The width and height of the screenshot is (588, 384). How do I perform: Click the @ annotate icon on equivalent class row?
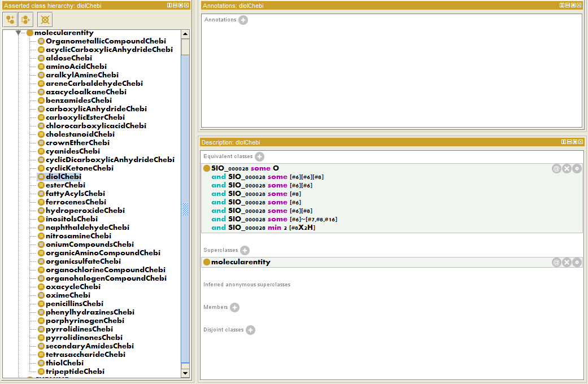coord(556,169)
